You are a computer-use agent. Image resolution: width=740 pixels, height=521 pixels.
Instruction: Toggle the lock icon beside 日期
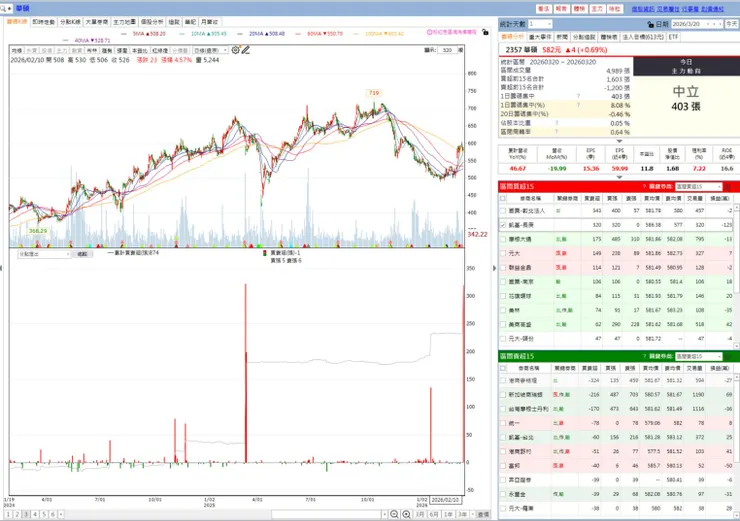[x=651, y=24]
